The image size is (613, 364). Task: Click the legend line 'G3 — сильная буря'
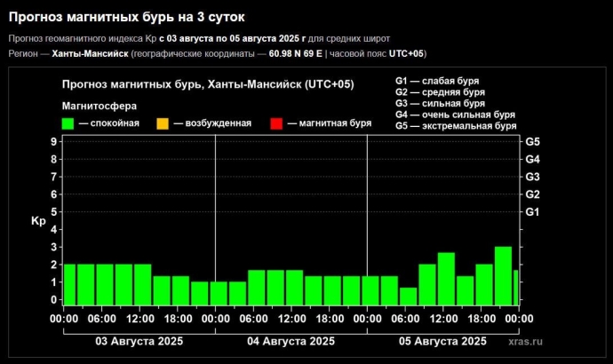(440, 104)
